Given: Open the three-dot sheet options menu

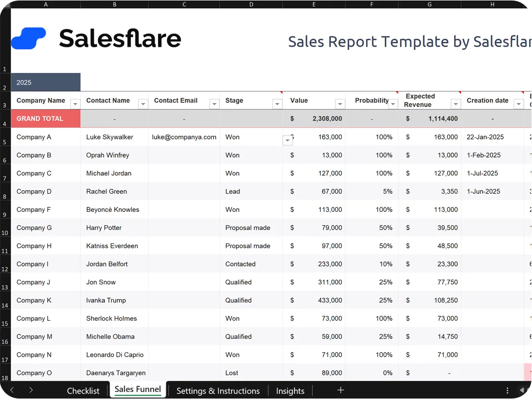Looking at the screenshot, I should [x=507, y=391].
